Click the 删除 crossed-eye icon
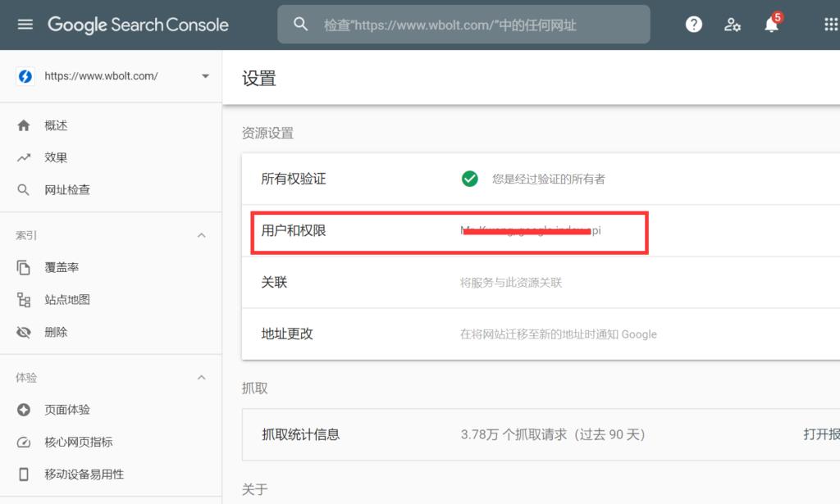Image resolution: width=840 pixels, height=504 pixels. tap(24, 332)
